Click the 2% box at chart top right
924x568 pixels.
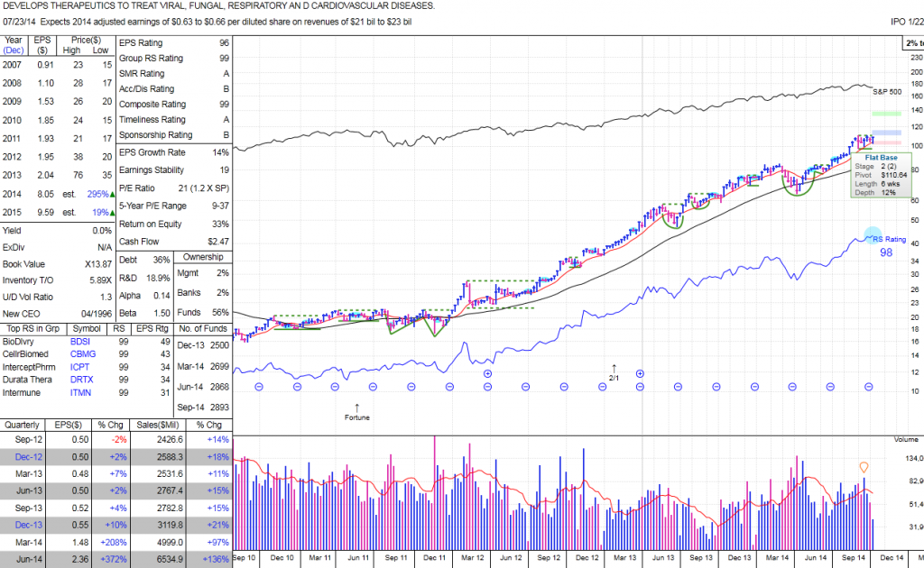913,43
